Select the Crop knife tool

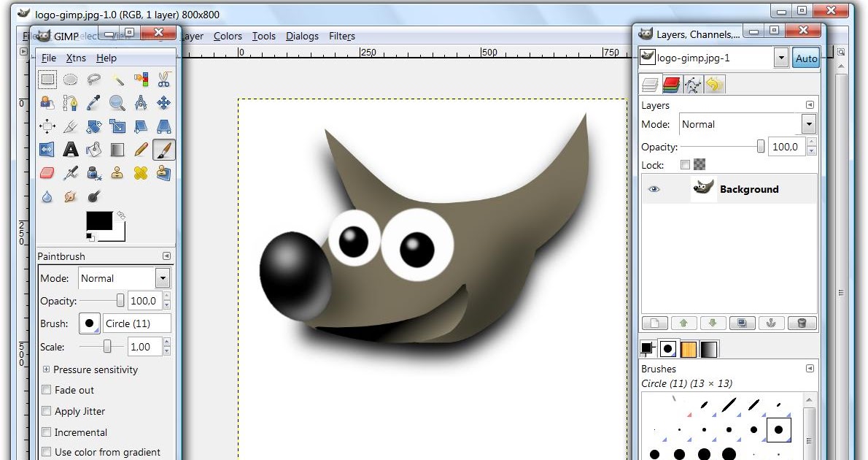pyautogui.click(x=70, y=126)
